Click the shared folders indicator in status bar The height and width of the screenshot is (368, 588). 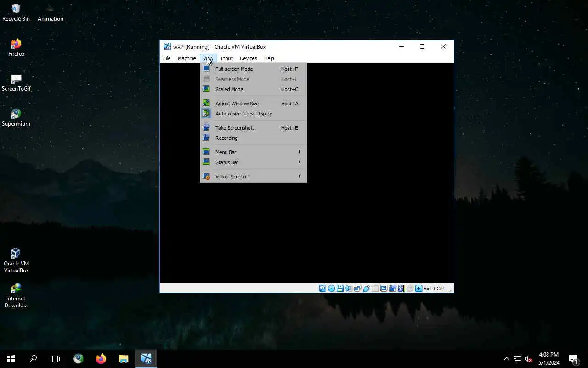click(x=375, y=288)
